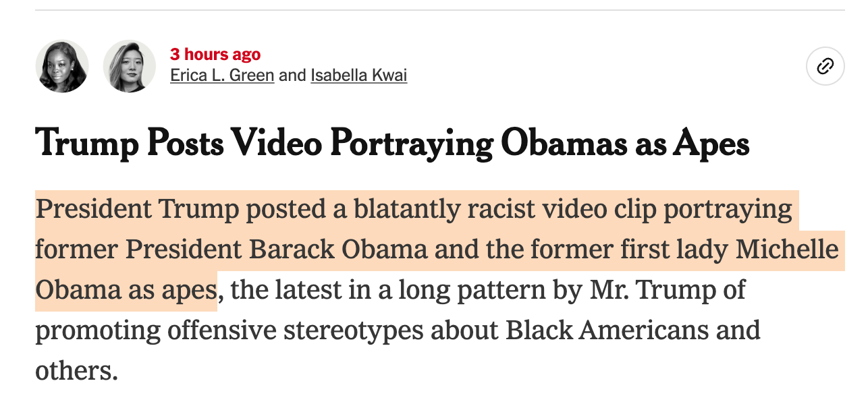Viewport: 868px width, 406px height.
Task: Click the final word "others." in summary
Action: pyautogui.click(x=76, y=370)
